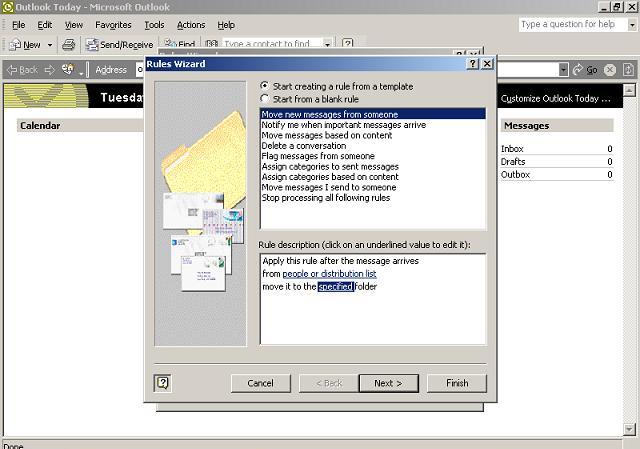
Task: Click Send/Receive toolbar button
Action: (119, 44)
